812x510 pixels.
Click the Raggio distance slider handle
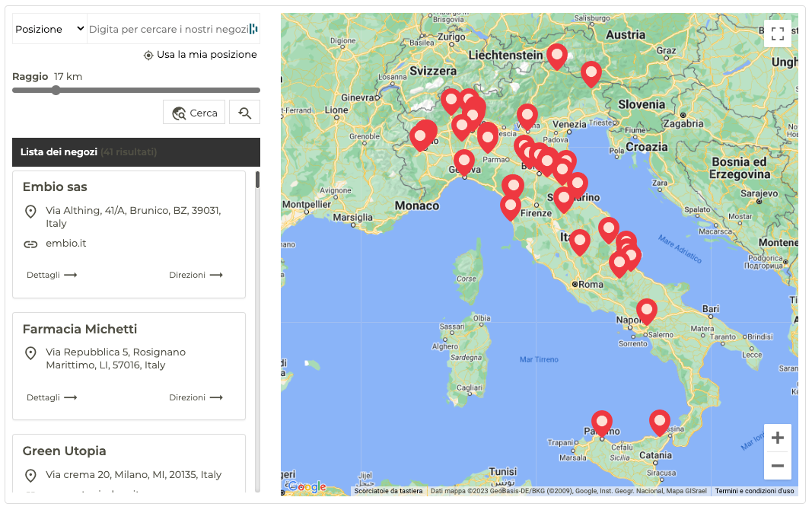(x=56, y=91)
